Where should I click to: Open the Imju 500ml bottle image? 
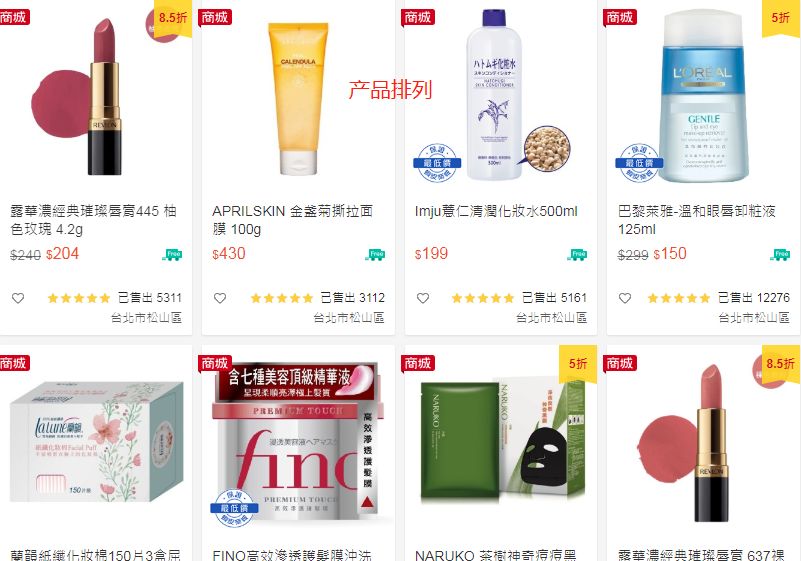[493, 96]
